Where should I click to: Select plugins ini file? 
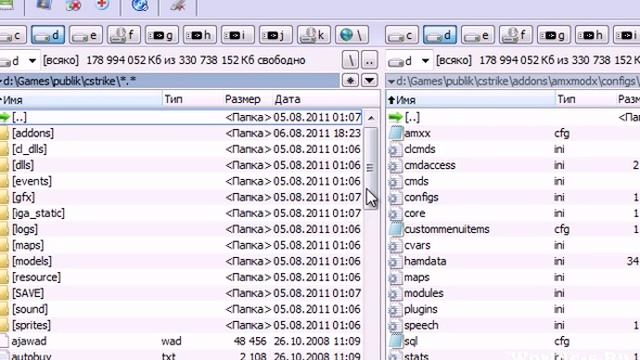coord(513,309)
